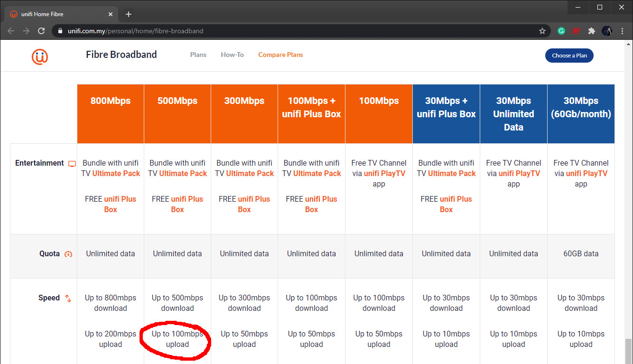The height and width of the screenshot is (364, 633).
Task: Open unifi PlayTV link under 100Mbps
Action: point(385,173)
